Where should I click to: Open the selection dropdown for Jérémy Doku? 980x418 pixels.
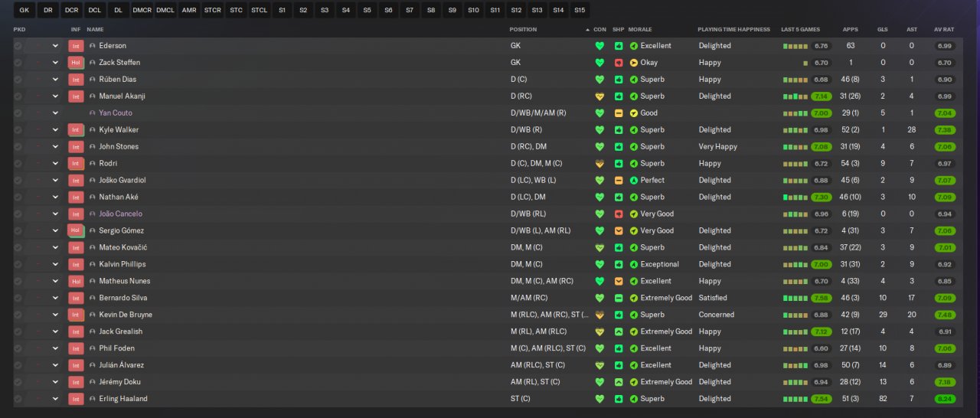(55, 383)
